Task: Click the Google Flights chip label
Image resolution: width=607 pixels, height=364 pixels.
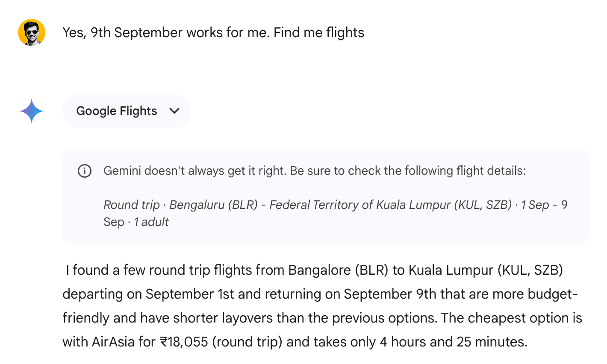Action: (117, 111)
